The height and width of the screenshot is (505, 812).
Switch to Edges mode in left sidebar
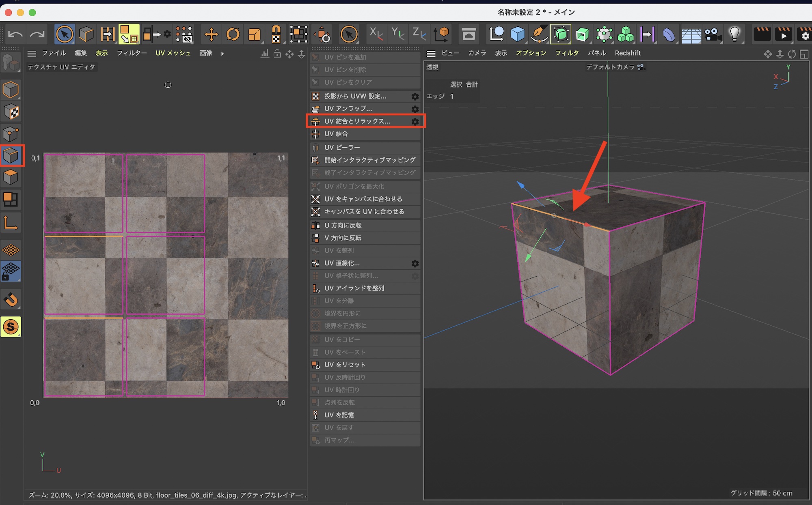tap(11, 155)
